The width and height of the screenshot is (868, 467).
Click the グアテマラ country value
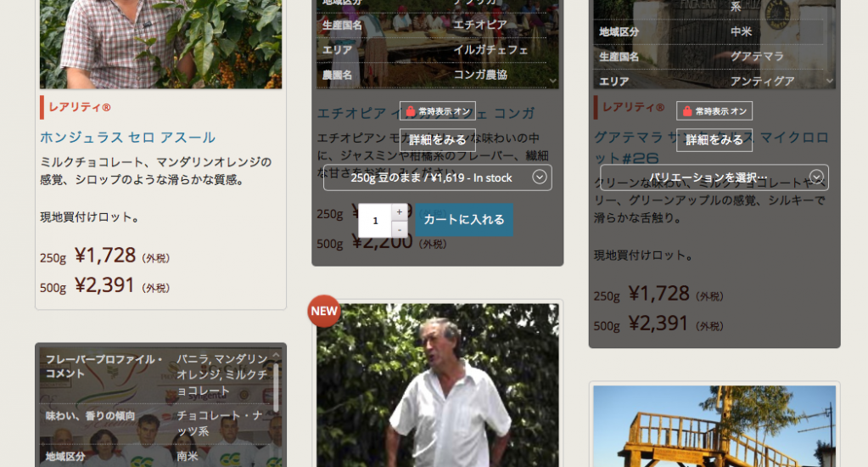pos(758,57)
